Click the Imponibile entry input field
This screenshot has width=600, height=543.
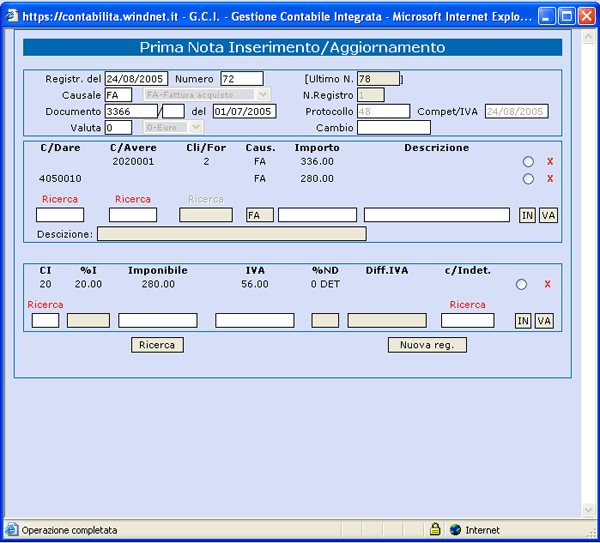pos(158,321)
